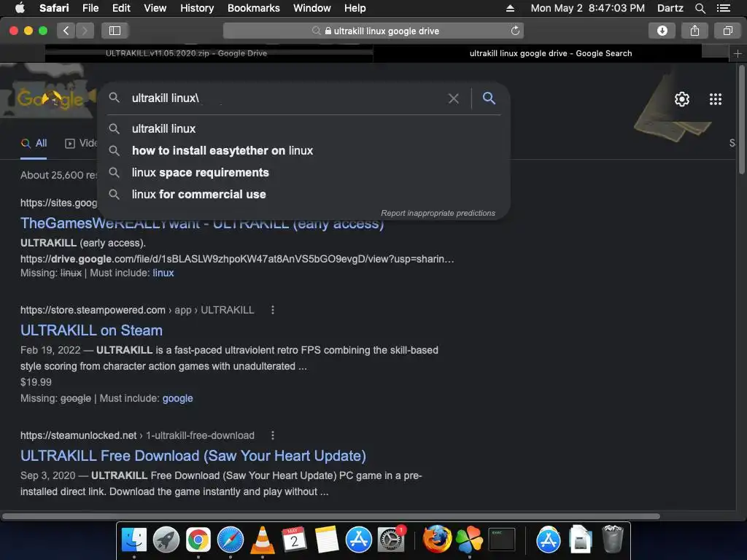Select the All results tab
The height and width of the screenshot is (560, 747).
(x=34, y=144)
